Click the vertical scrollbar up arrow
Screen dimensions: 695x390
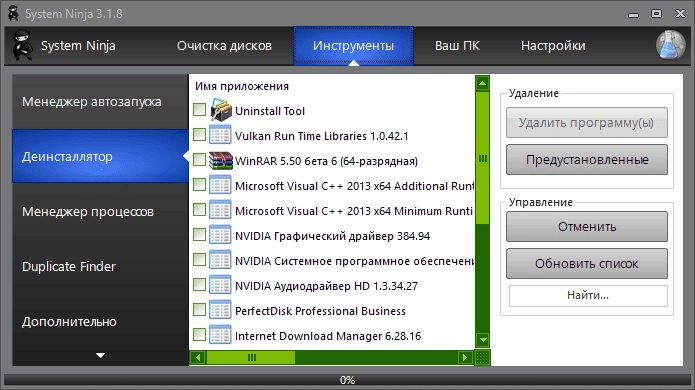[482, 83]
